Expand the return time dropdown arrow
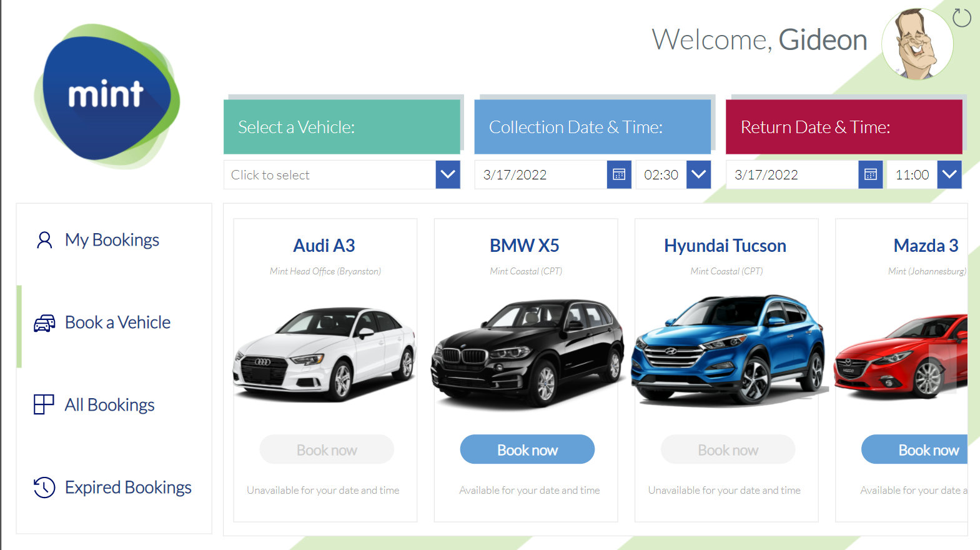 coord(949,174)
